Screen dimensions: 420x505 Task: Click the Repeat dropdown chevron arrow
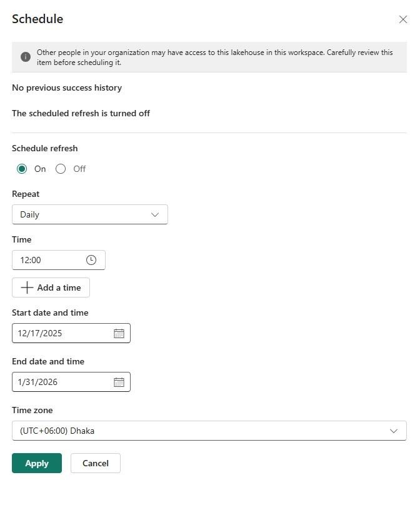(x=155, y=214)
